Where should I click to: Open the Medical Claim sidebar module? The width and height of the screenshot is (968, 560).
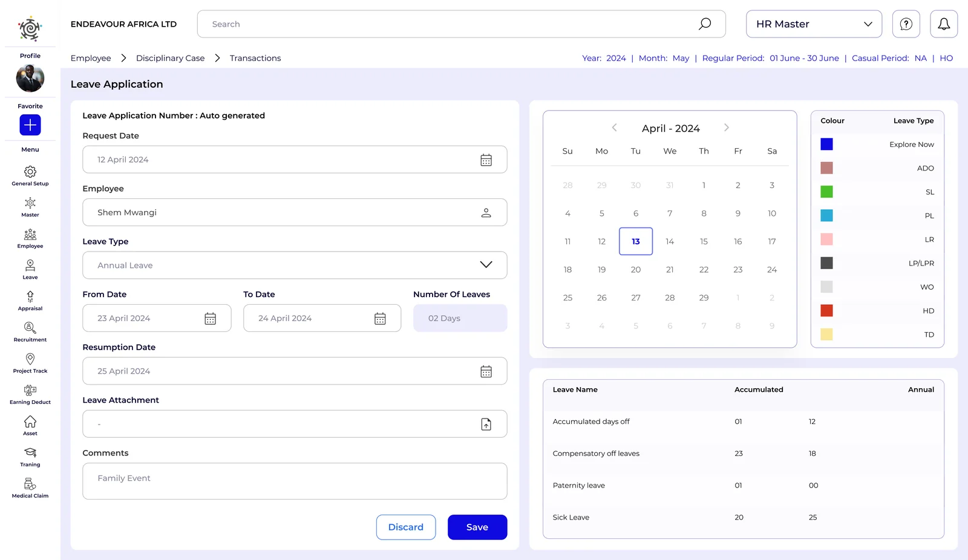click(x=30, y=488)
